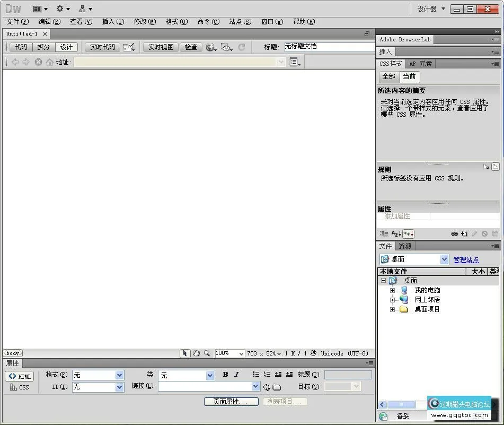
Task: Apply bold formatting in Properties panel
Action: pyautogui.click(x=225, y=374)
